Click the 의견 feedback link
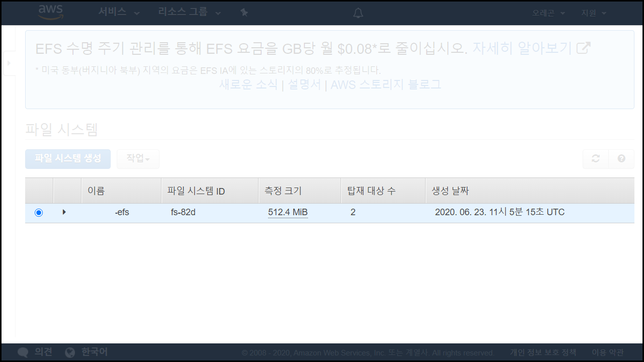Image resolution: width=644 pixels, height=362 pixels. 43,352
